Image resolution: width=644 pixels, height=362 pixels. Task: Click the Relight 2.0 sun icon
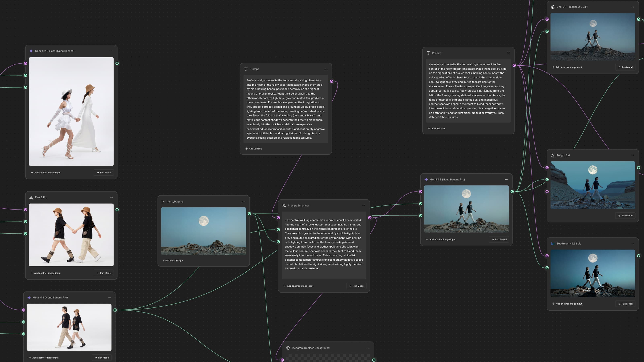point(552,155)
